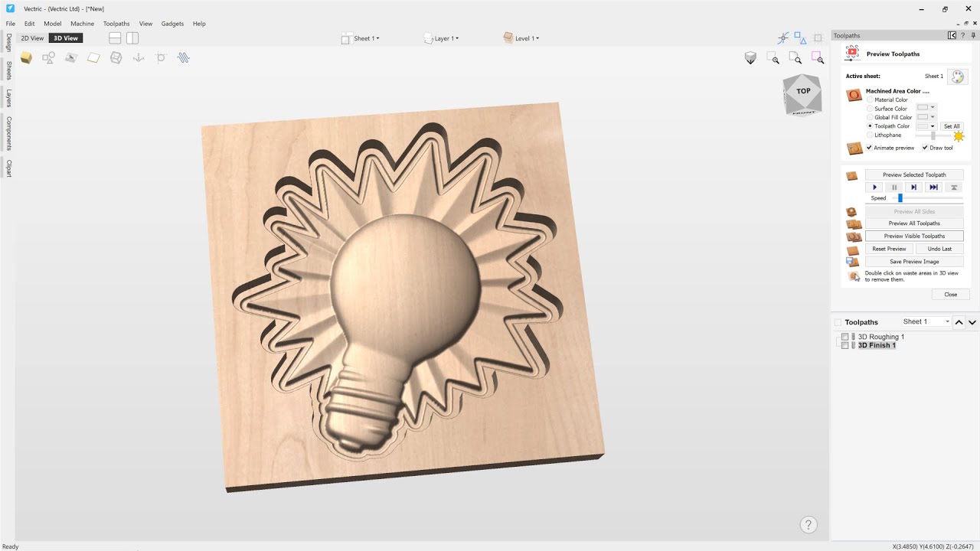This screenshot has width=980, height=551.
Task: Click the bitmap image toolbar icon
Action: click(x=71, y=57)
